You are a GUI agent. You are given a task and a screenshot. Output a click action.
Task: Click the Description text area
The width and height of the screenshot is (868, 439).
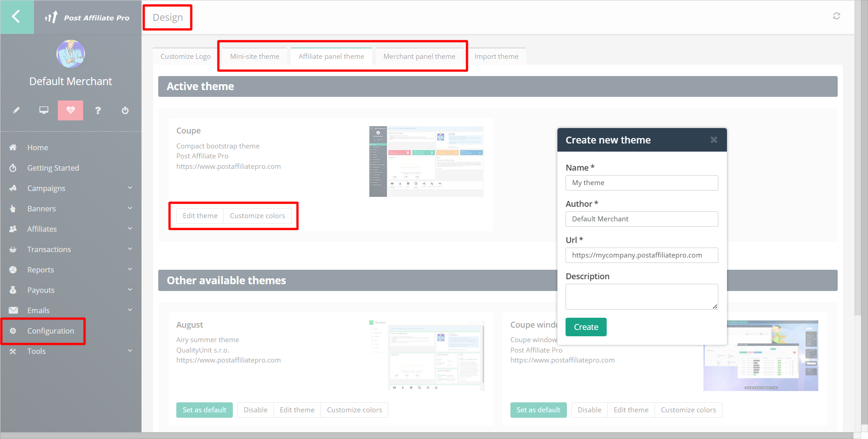point(642,296)
